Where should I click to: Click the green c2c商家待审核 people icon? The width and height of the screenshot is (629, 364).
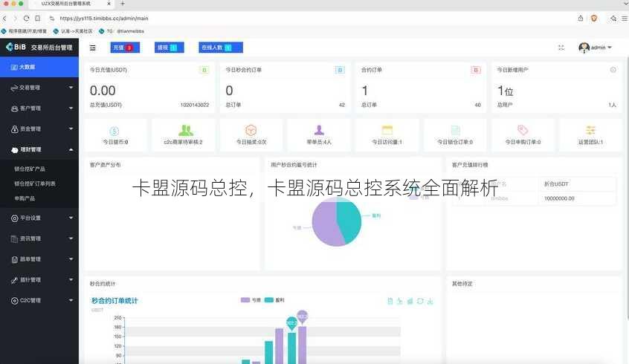pos(185,130)
